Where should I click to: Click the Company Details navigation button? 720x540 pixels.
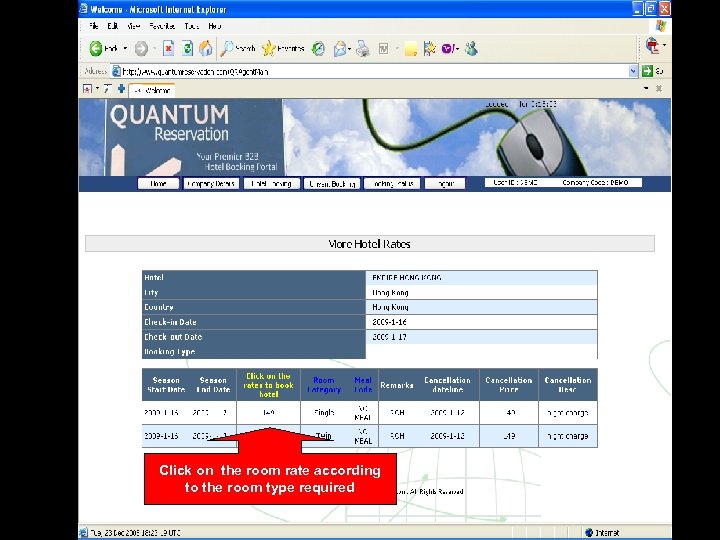pyautogui.click(x=211, y=184)
